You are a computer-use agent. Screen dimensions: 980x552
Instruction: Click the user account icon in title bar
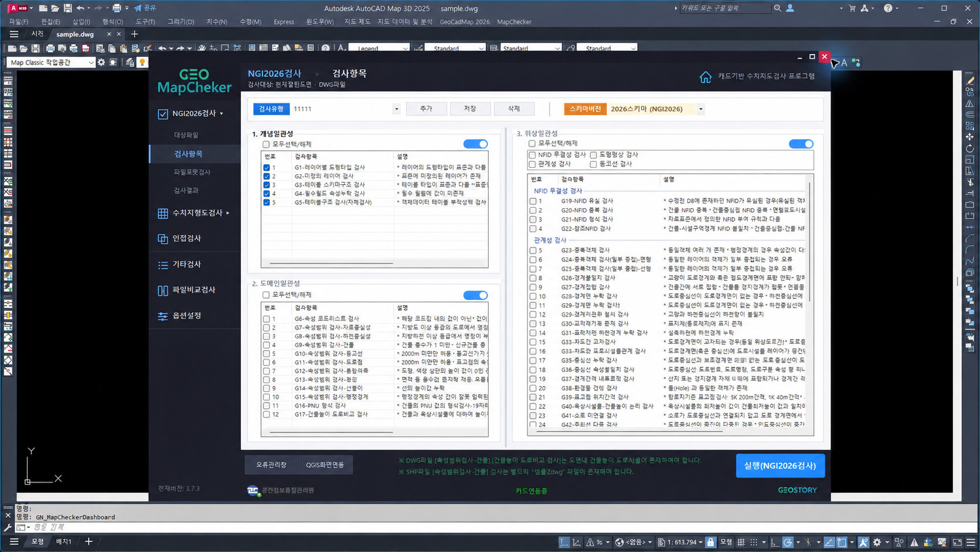[790, 8]
